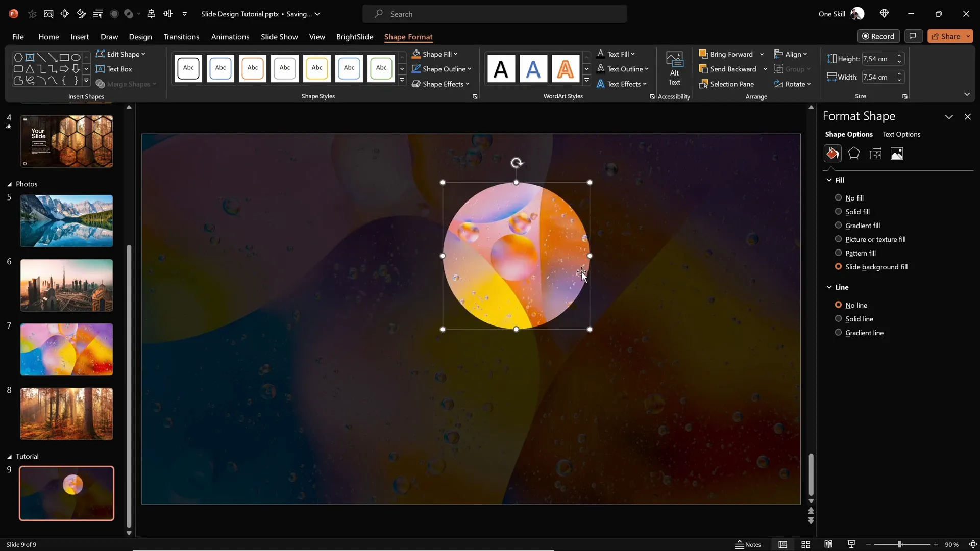980x551 pixels.
Task: Click the Search box in title bar
Action: pyautogui.click(x=495, y=14)
